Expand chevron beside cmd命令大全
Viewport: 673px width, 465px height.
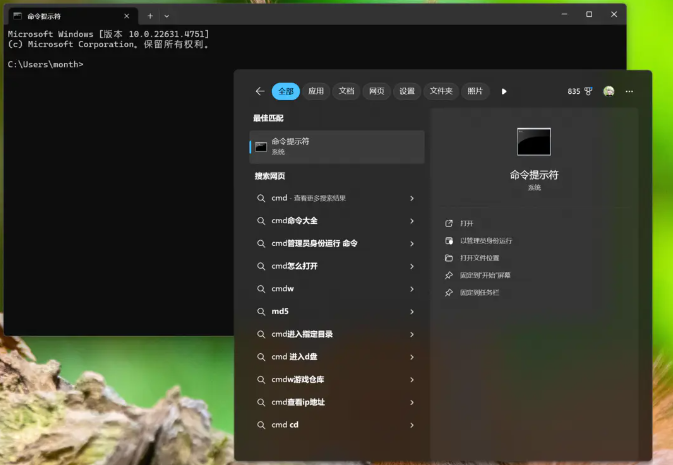(x=412, y=221)
